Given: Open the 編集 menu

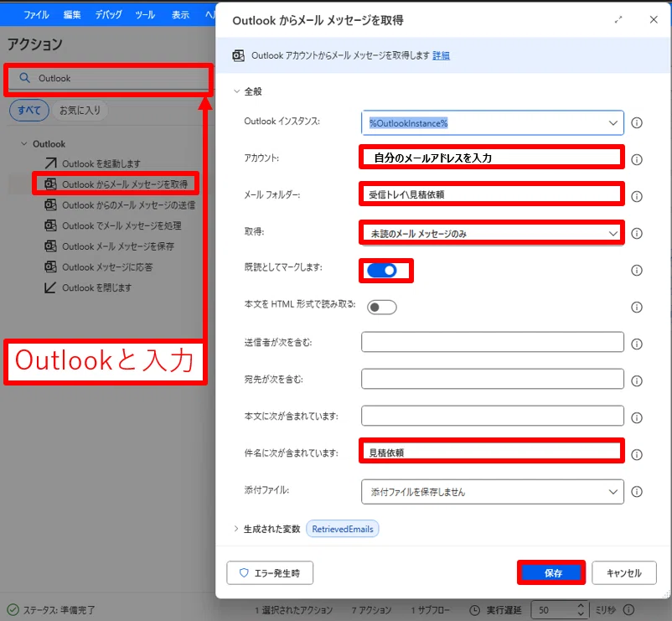Looking at the screenshot, I should click(x=72, y=14).
